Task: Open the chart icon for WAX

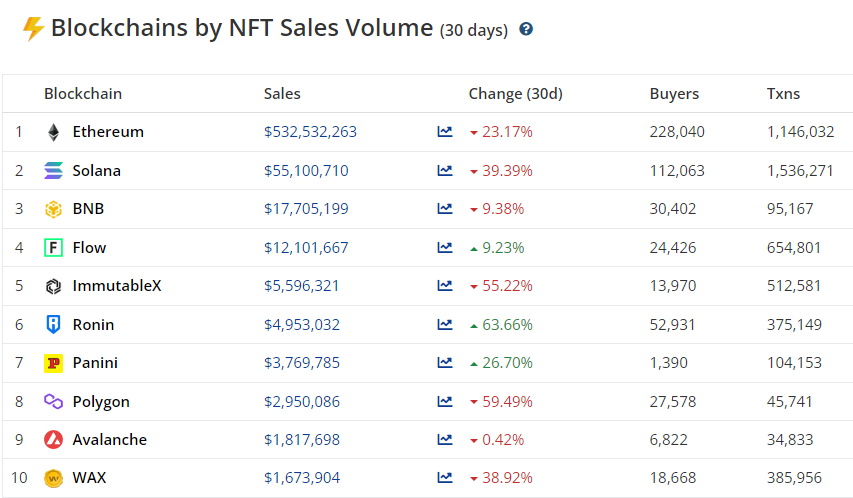Action: [x=444, y=478]
